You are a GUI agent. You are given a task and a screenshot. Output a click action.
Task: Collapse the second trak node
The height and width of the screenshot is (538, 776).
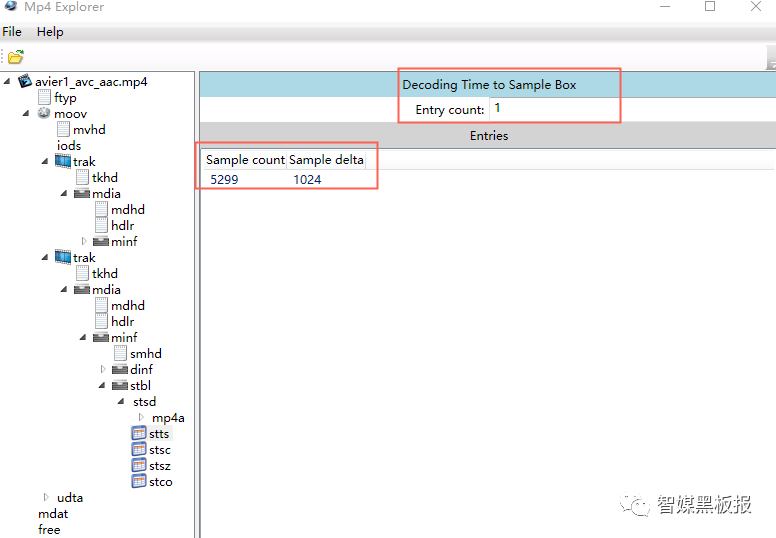pos(45,257)
